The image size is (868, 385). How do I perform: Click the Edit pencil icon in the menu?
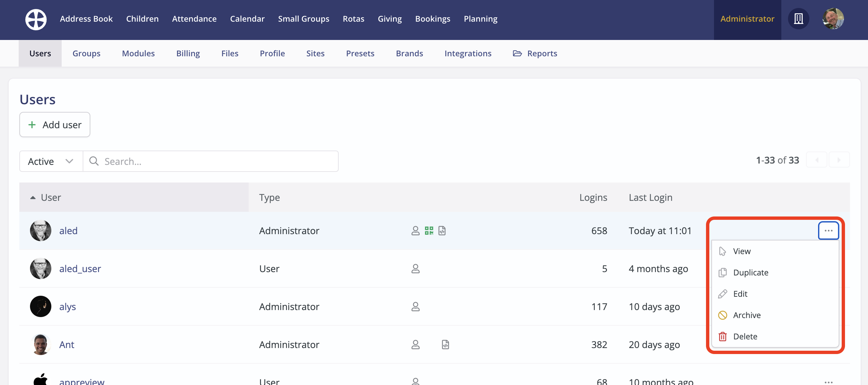[x=723, y=293]
